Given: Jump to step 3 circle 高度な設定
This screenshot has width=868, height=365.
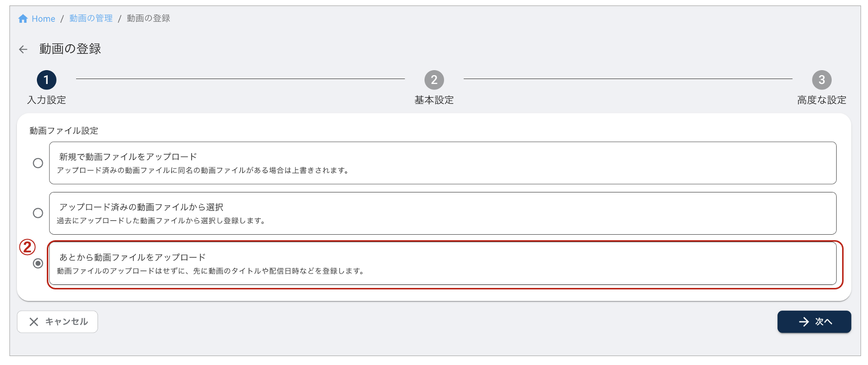Looking at the screenshot, I should pyautogui.click(x=822, y=80).
